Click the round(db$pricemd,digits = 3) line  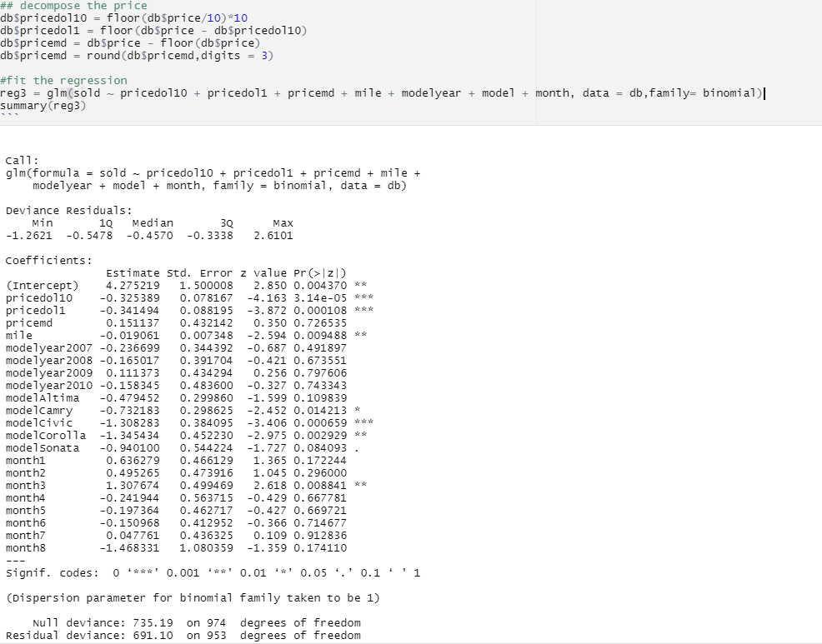pyautogui.click(x=137, y=56)
